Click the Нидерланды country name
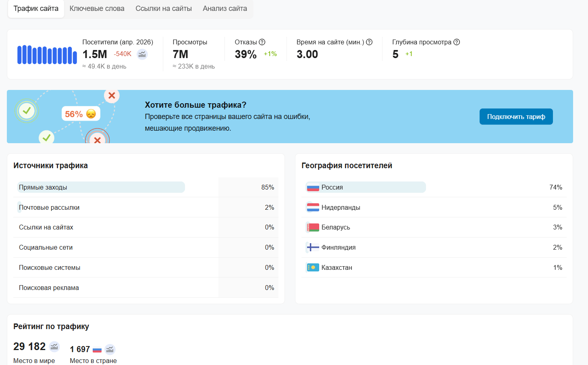 click(x=341, y=207)
